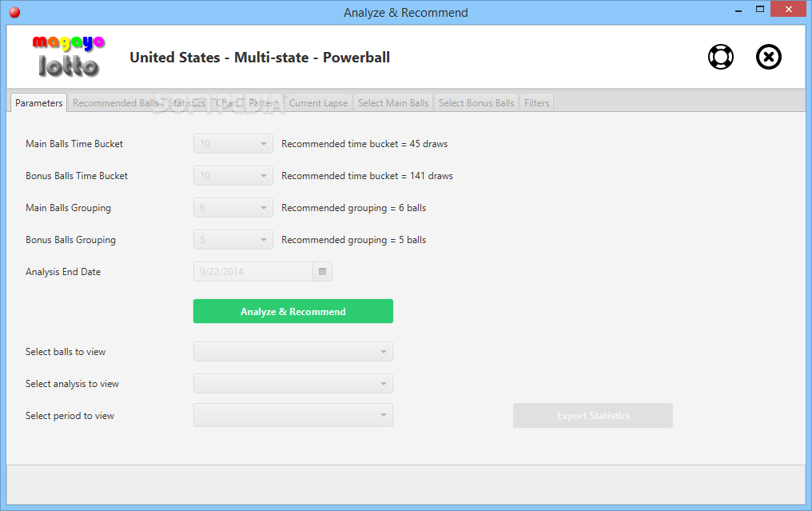Click the 'United States - Multi-state - Powerball' heading
Image resolution: width=812 pixels, height=511 pixels.
[260, 57]
